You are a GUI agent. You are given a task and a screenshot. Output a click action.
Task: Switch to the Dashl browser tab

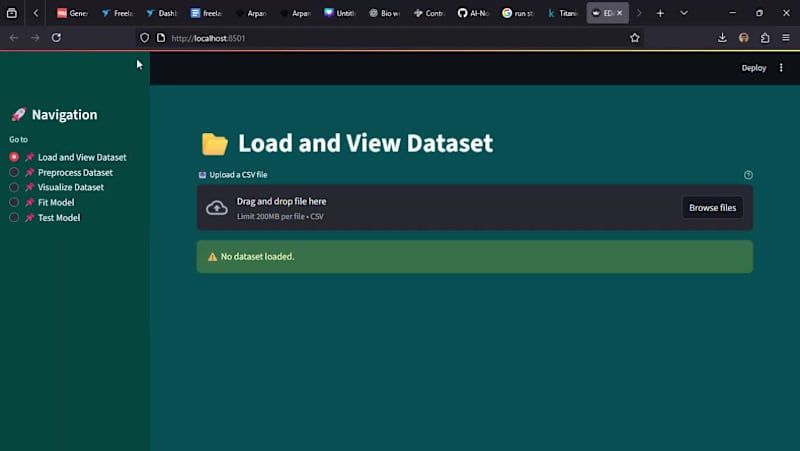(161, 13)
